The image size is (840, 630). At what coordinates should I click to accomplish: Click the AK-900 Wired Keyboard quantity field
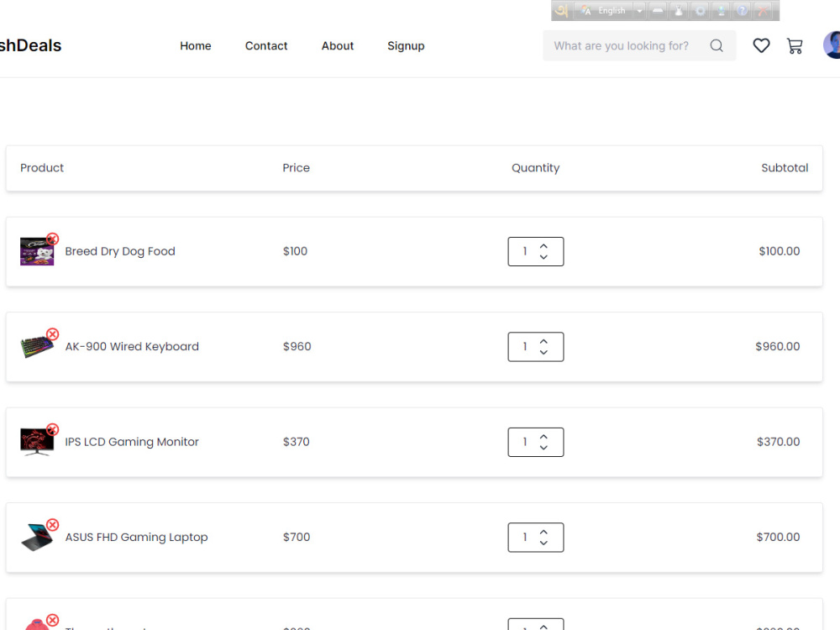(x=536, y=347)
